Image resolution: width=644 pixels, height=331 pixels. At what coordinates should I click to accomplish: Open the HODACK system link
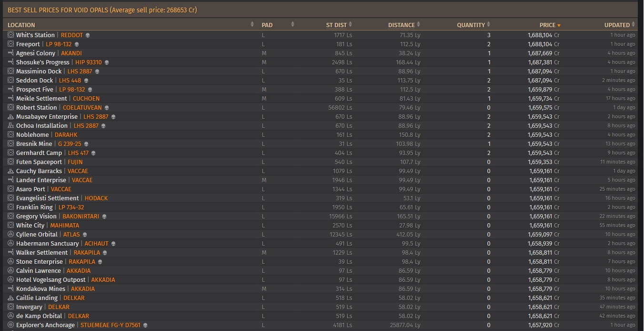coord(96,198)
